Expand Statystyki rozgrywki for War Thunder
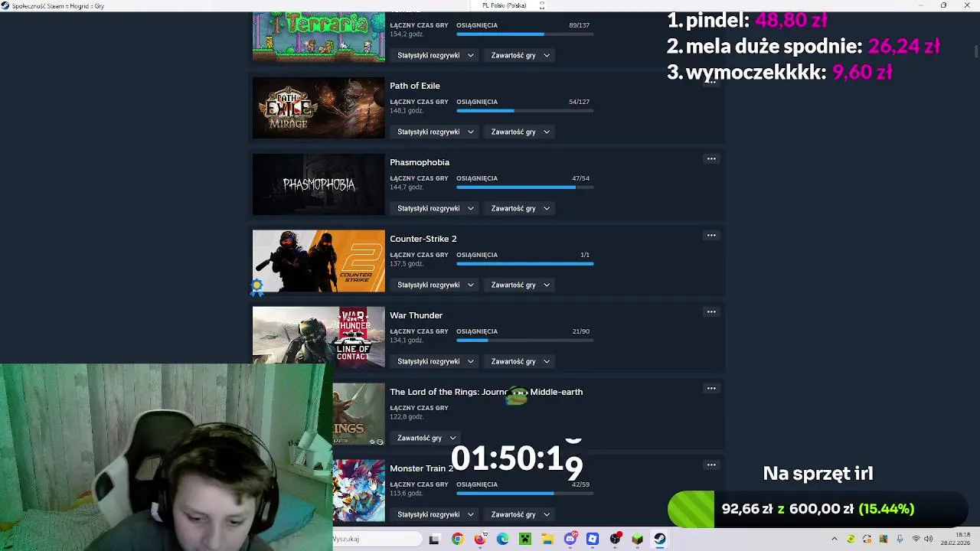 [x=436, y=361]
